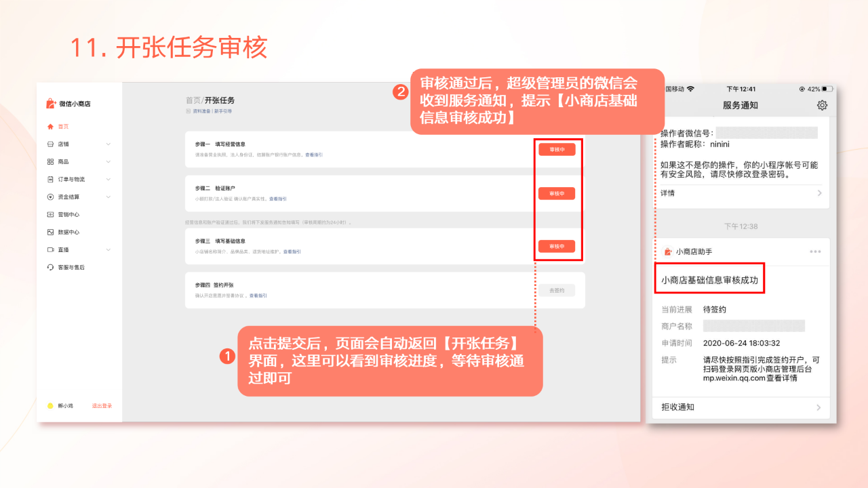Open the 拒收通知 row chevron
The image size is (868, 488).
pyautogui.click(x=819, y=407)
